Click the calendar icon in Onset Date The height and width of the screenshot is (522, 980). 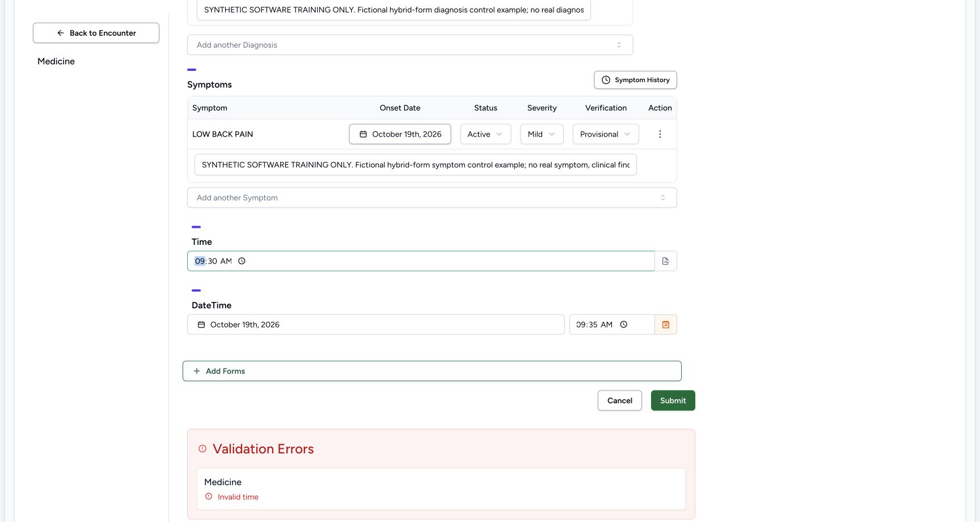point(363,134)
